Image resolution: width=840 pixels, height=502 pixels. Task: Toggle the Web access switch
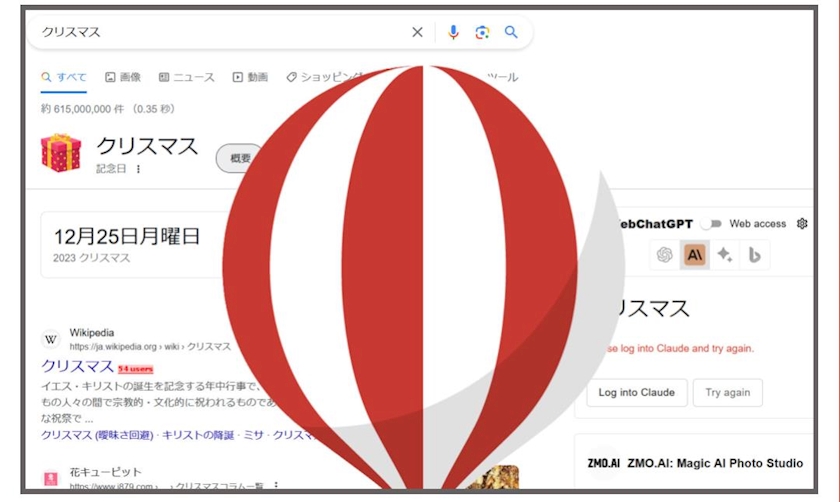711,224
